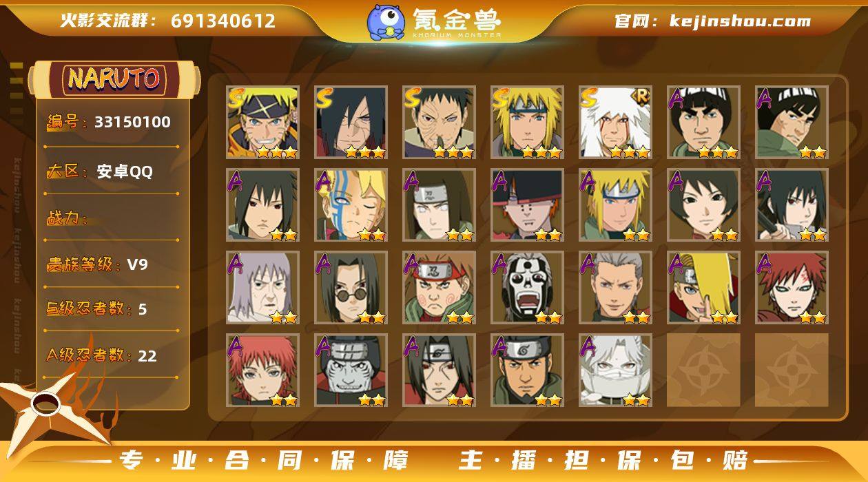Click the NARUTO scroll title banner
The height and width of the screenshot is (482, 868).
click(114, 79)
